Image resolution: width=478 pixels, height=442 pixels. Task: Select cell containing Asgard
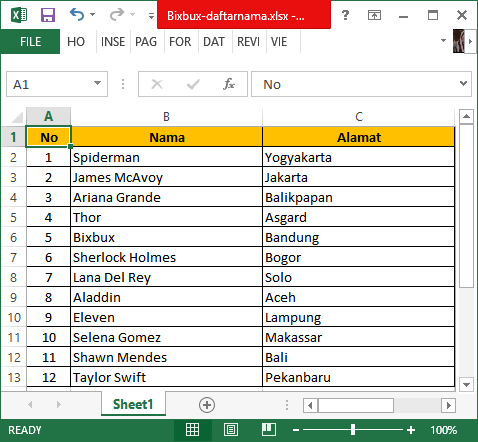pos(359,217)
